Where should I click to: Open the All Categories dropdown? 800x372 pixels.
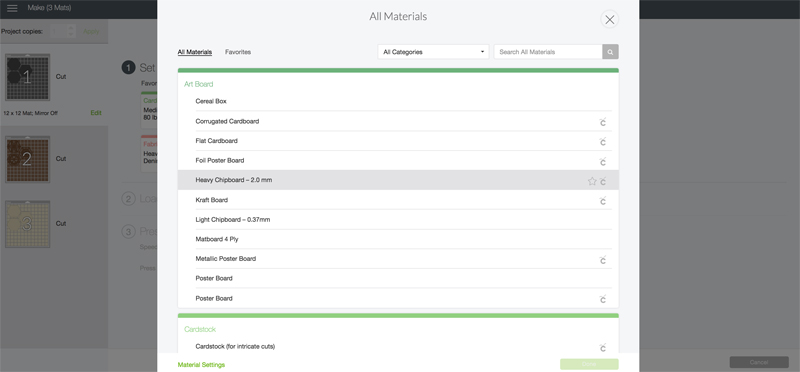[433, 52]
